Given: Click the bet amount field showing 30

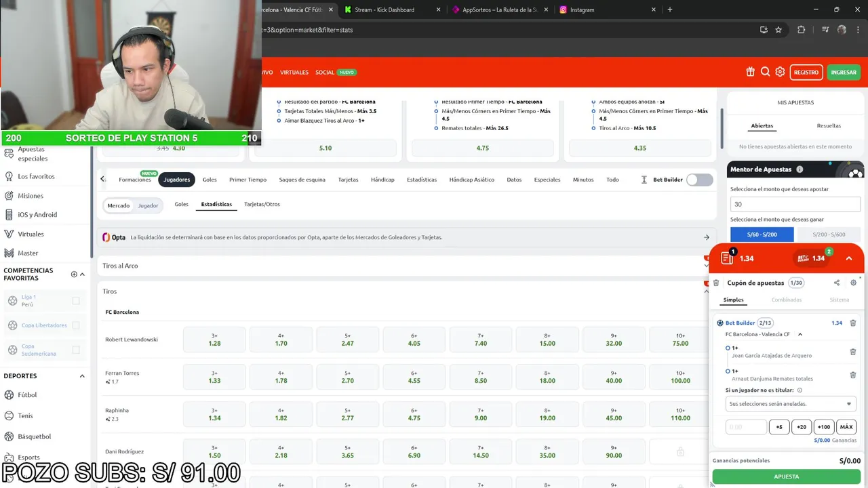Looking at the screenshot, I should 795,204.
